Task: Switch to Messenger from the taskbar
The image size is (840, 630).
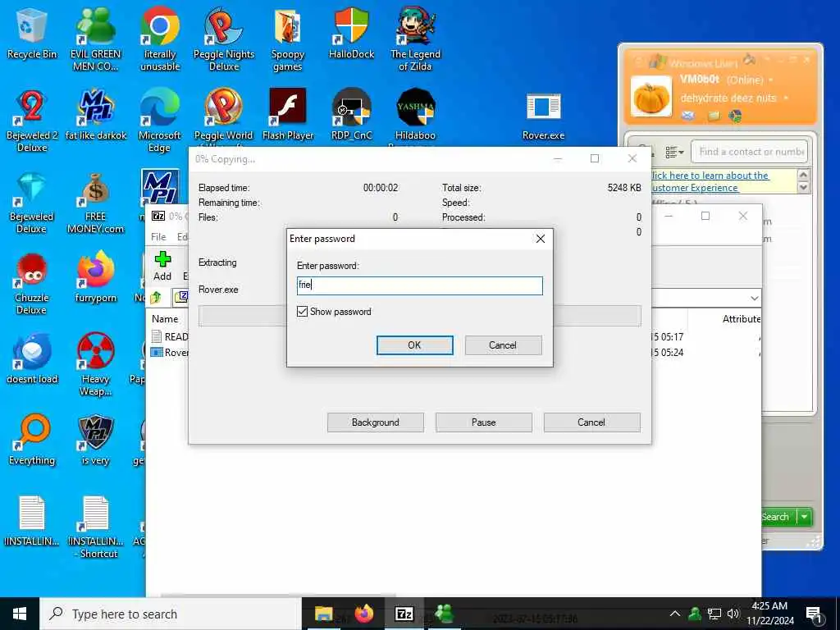Action: [444, 614]
